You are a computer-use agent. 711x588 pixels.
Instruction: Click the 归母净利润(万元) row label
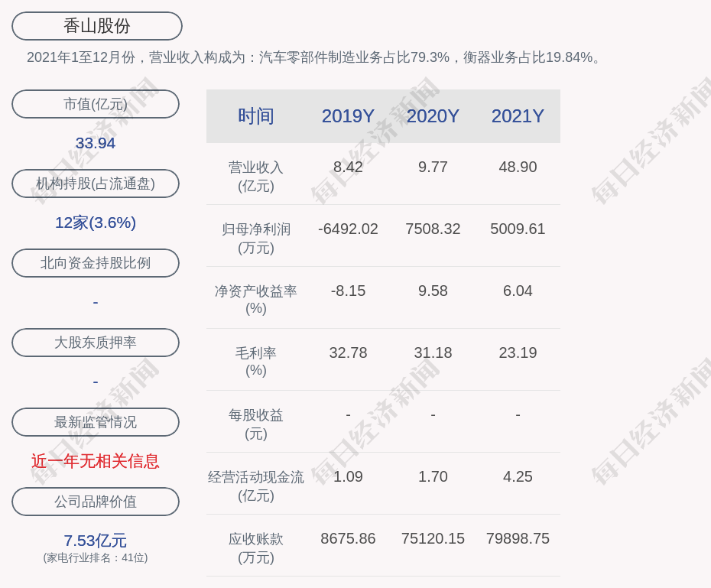pos(256,239)
